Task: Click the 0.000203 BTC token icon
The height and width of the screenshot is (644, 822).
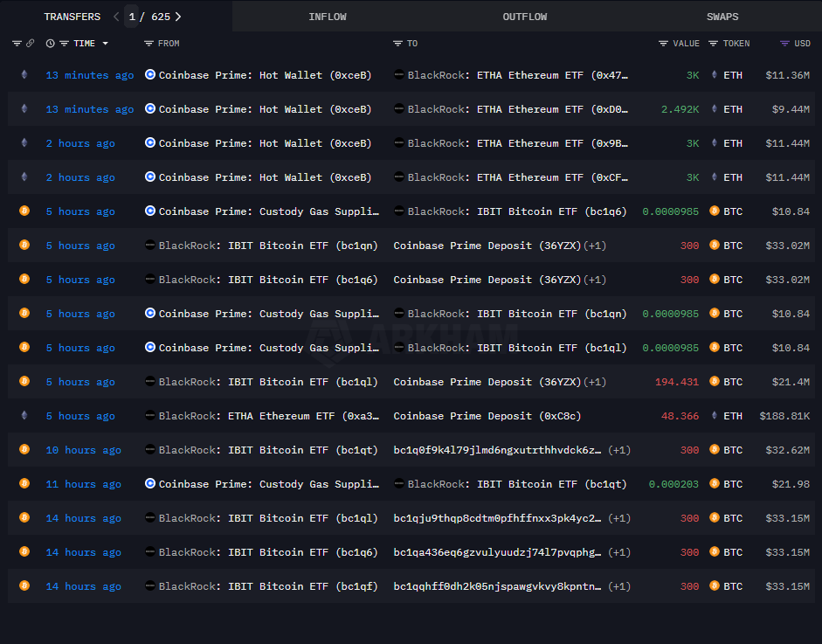Action: (x=714, y=483)
